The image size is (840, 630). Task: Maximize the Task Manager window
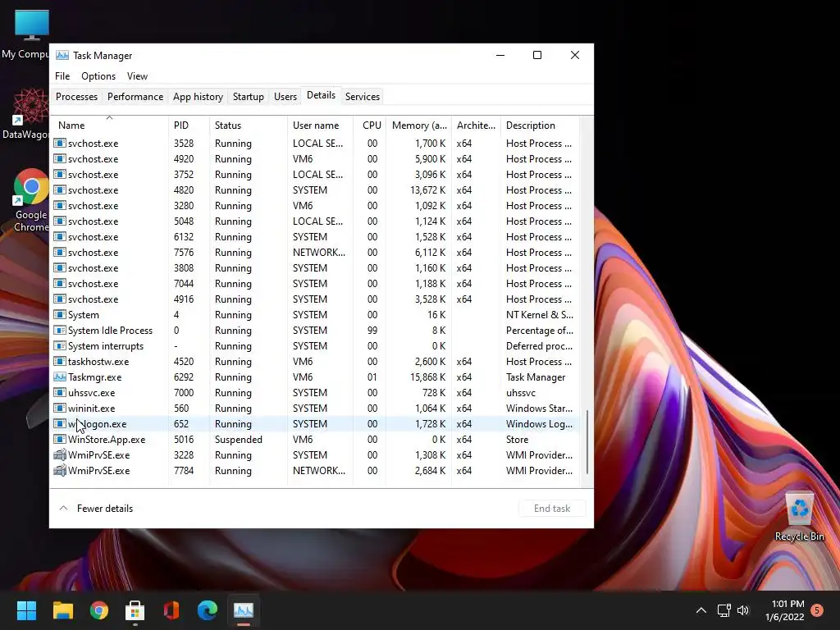pyautogui.click(x=537, y=55)
